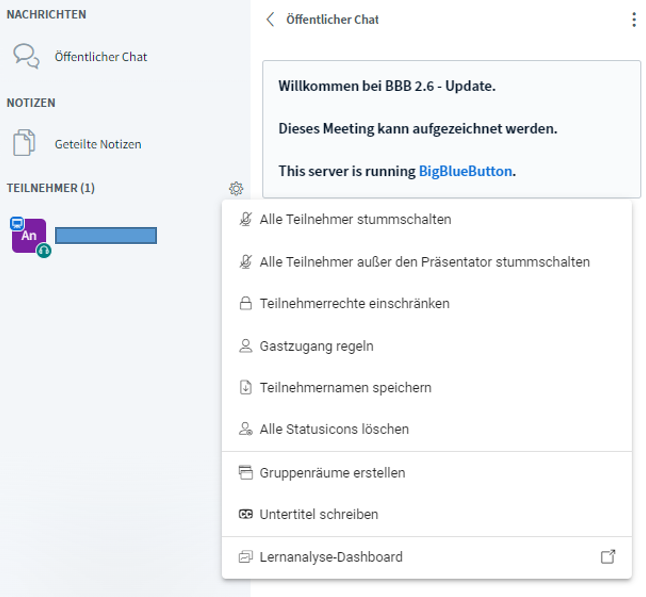This screenshot has width=646, height=597.
Task: Click the public chat speech bubbles icon
Action: click(x=26, y=56)
